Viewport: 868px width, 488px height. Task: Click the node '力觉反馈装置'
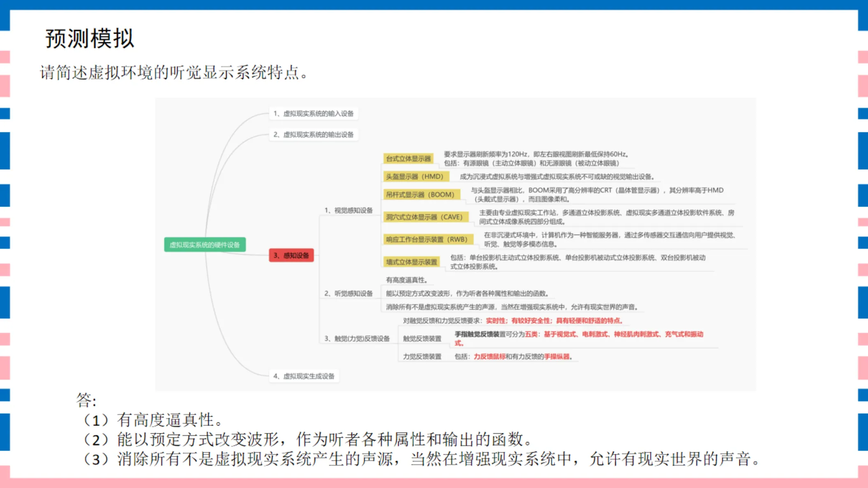tap(422, 357)
